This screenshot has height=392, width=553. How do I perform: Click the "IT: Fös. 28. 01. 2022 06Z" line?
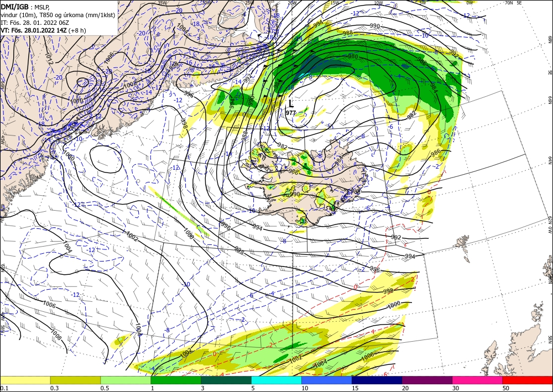34,23
